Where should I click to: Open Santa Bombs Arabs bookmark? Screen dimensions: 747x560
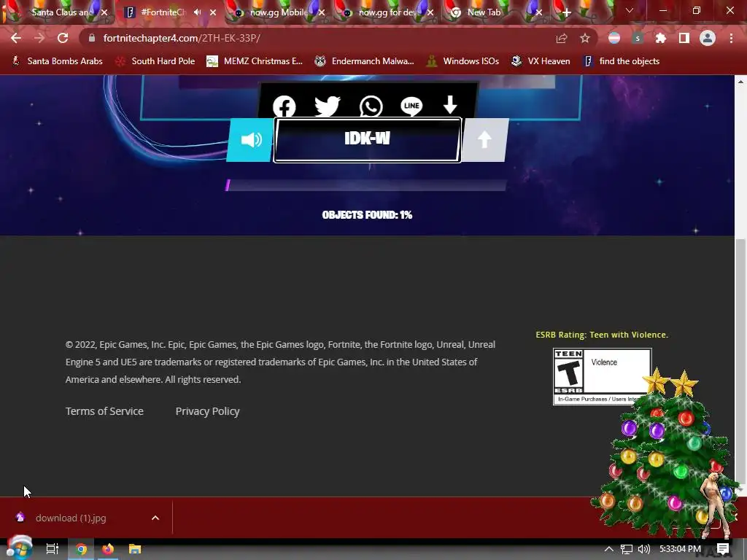pos(57,61)
